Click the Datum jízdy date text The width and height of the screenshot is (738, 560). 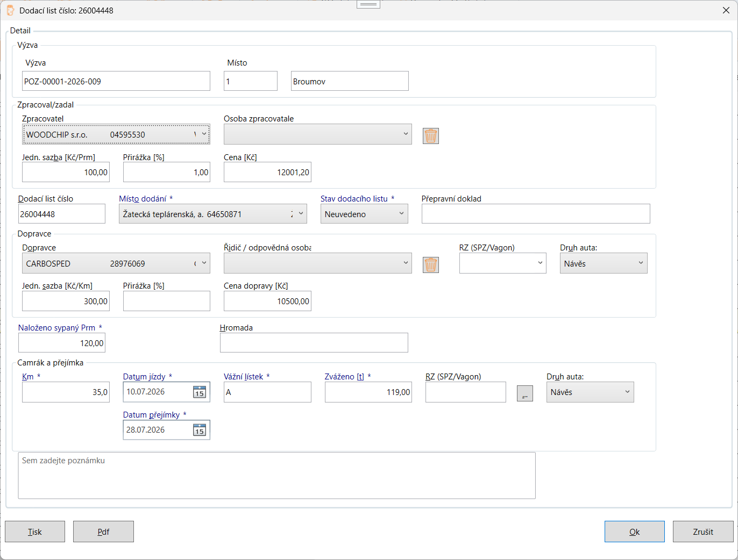(x=146, y=392)
